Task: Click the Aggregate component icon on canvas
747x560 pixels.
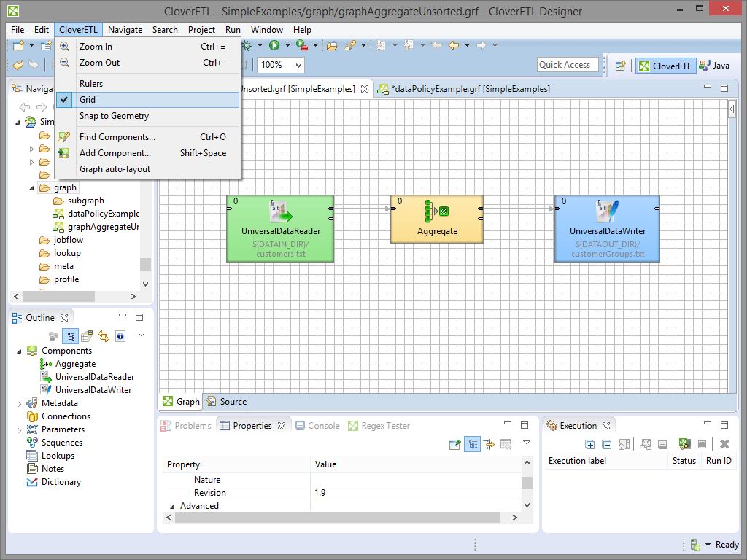Action: tap(437, 211)
